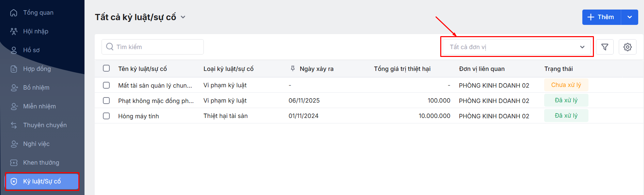Check the Mất tài sản row checkbox

(106, 85)
